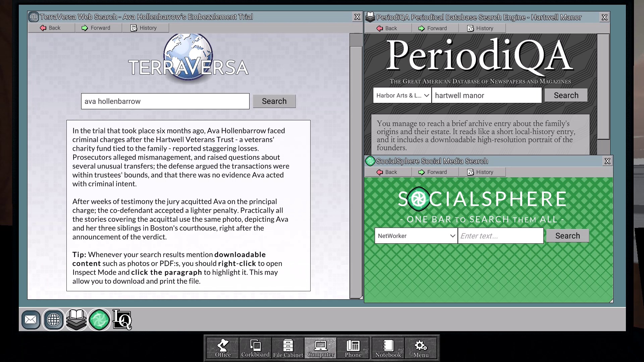This screenshot has width=644, height=362.
Task: Click the SocialSphere Enter text field
Action: pos(500,236)
